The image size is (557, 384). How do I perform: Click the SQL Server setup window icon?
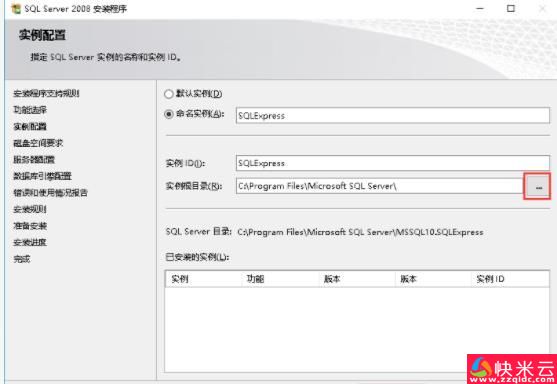16,9
